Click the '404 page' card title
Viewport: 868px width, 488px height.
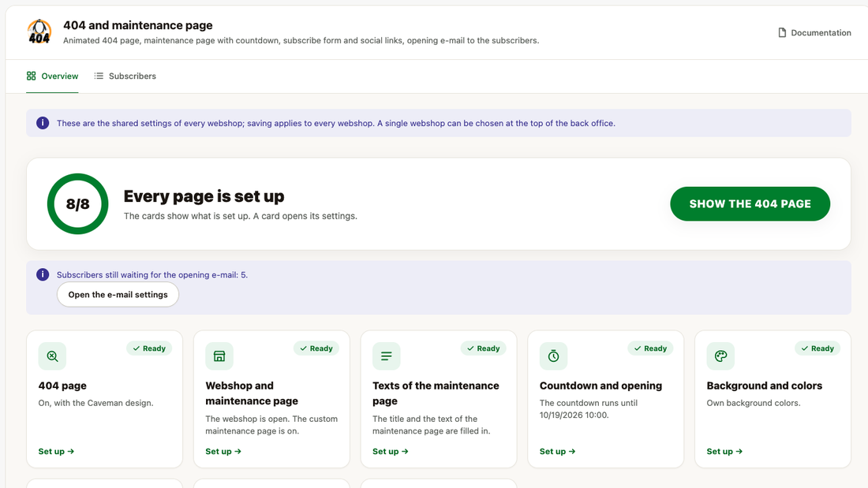pos(62,386)
